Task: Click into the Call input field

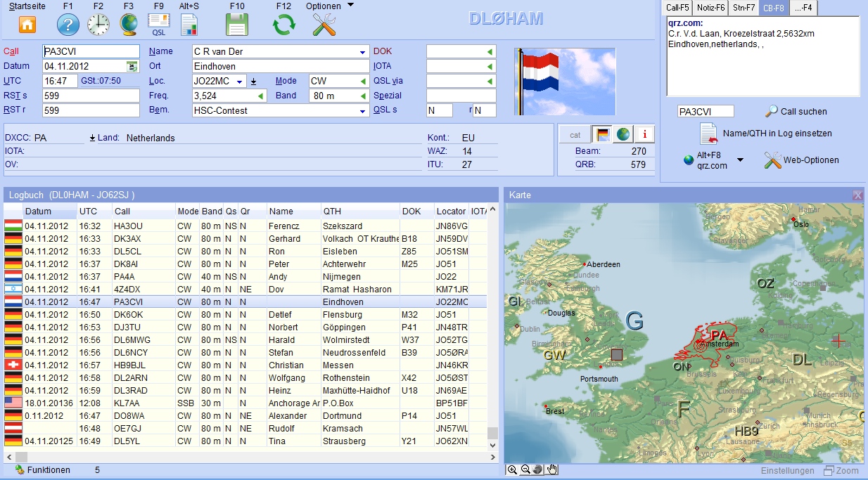Action: [x=91, y=51]
